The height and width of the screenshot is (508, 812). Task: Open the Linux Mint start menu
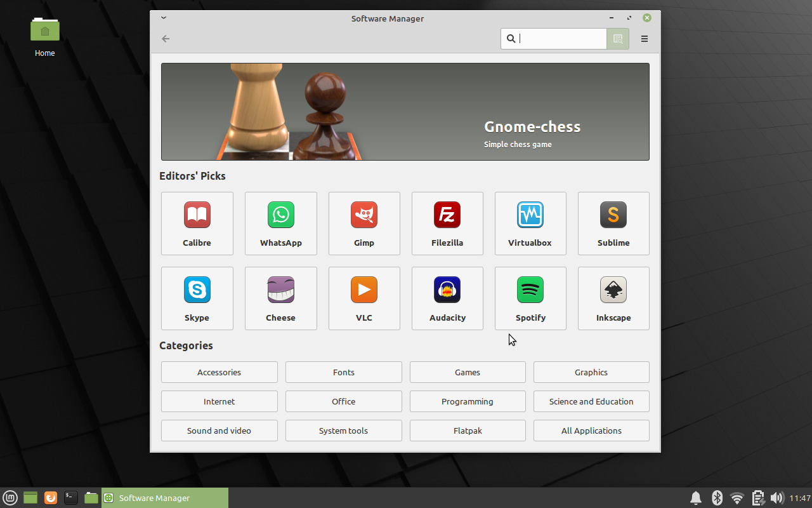(10, 498)
